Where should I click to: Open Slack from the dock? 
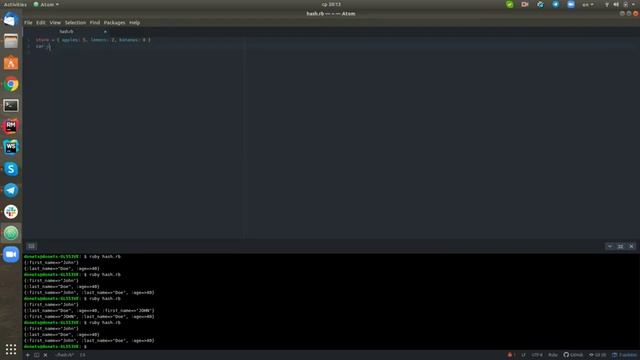click(x=11, y=211)
